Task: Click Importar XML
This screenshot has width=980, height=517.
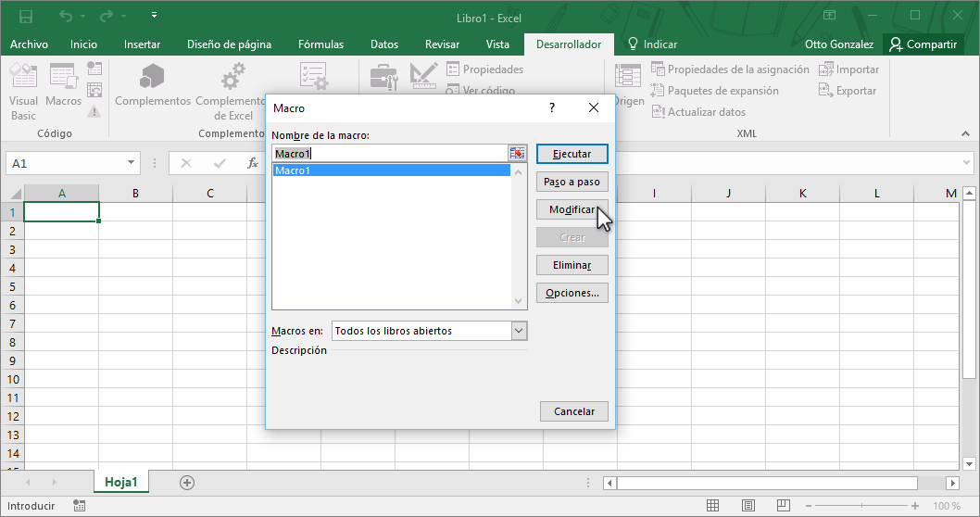Action: [x=849, y=69]
